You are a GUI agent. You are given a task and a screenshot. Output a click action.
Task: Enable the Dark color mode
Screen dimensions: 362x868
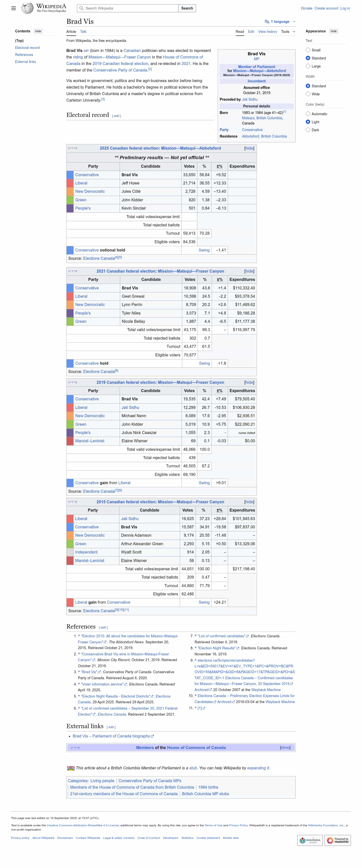308,130
